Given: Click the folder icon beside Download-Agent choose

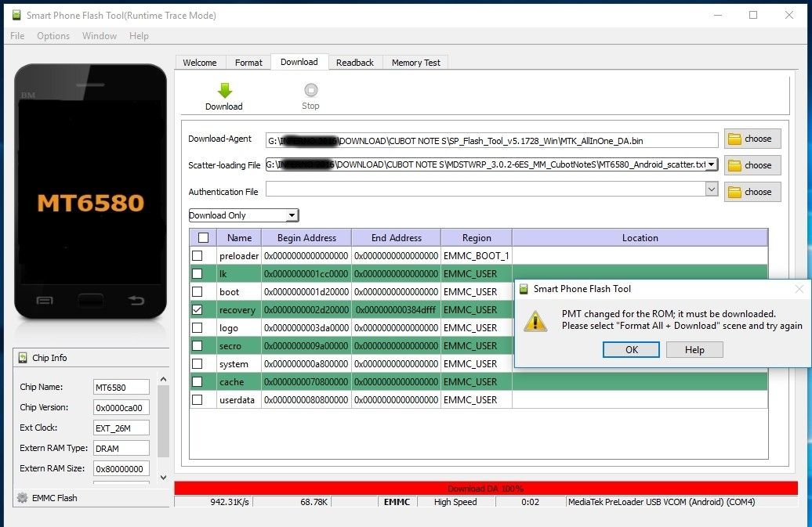Looking at the screenshot, I should tap(734, 139).
